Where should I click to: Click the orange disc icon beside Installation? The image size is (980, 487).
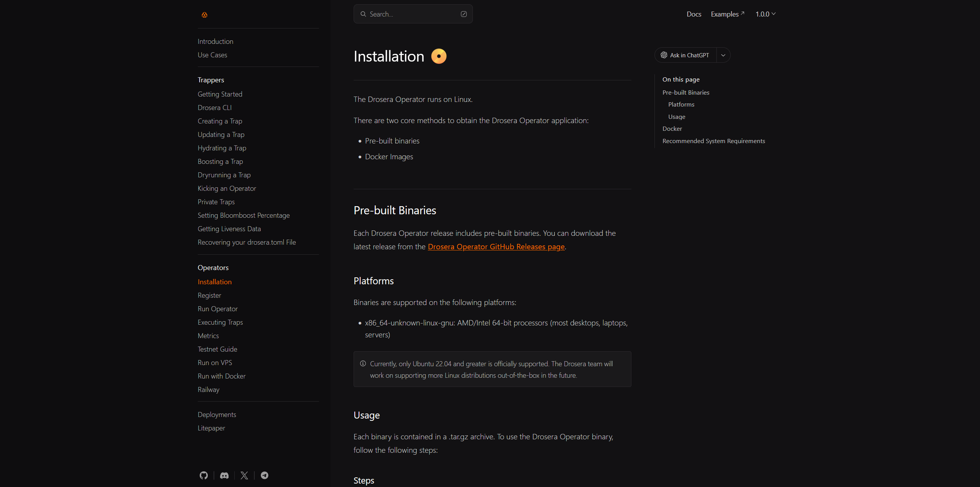click(439, 56)
